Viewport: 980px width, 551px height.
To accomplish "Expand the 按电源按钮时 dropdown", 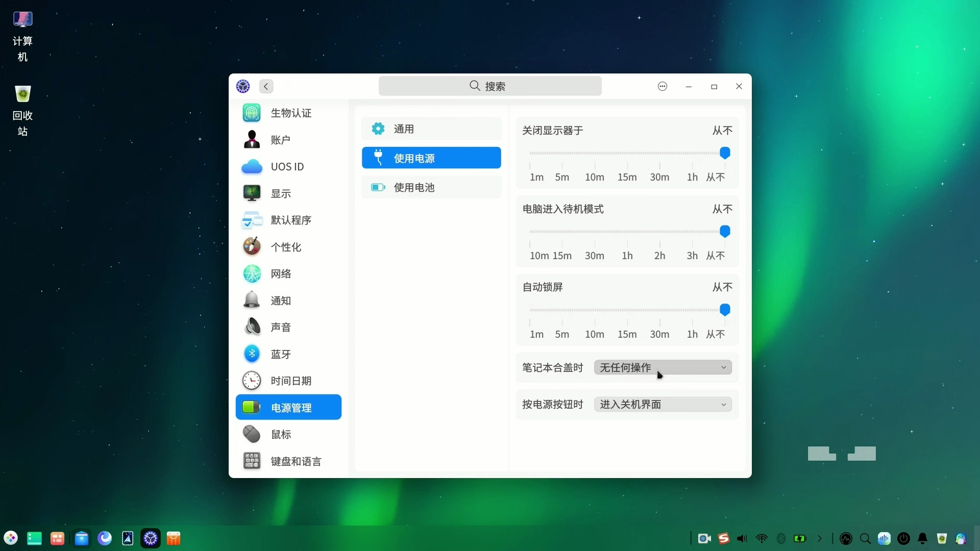I will tap(663, 404).
